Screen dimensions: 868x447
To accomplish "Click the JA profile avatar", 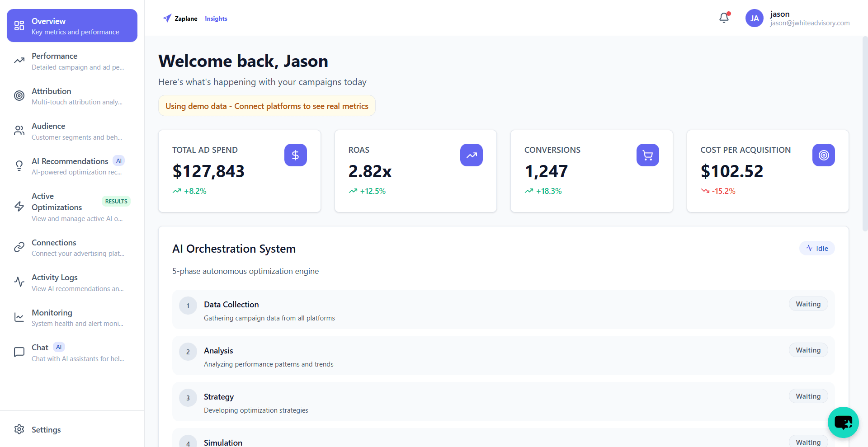I will 754,18.
